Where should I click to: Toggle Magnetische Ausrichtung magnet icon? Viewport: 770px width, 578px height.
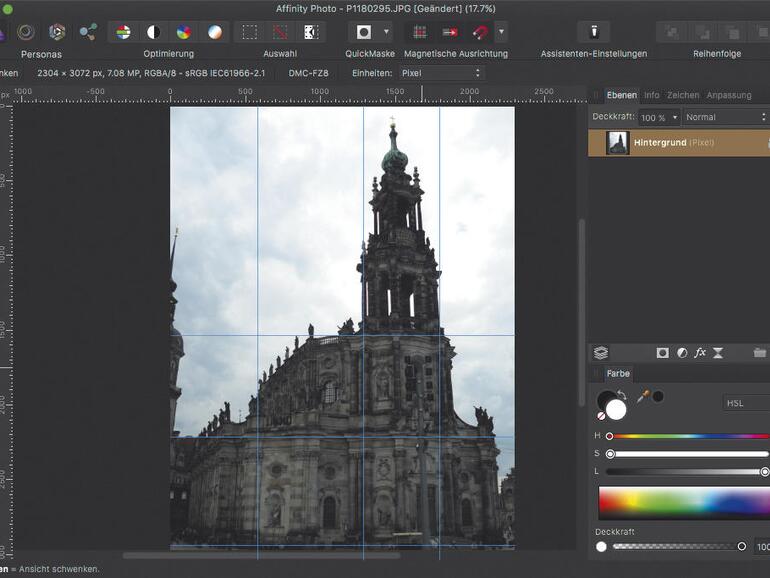[x=480, y=32]
